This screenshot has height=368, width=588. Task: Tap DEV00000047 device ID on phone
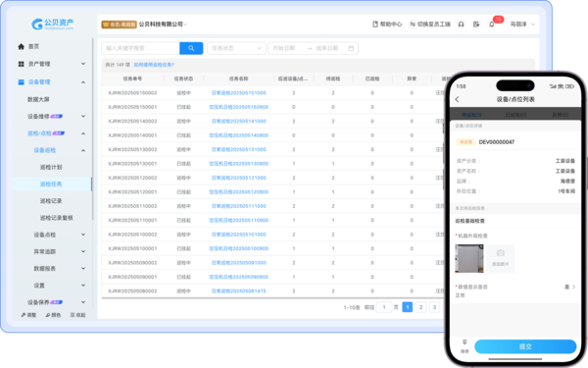[497, 142]
